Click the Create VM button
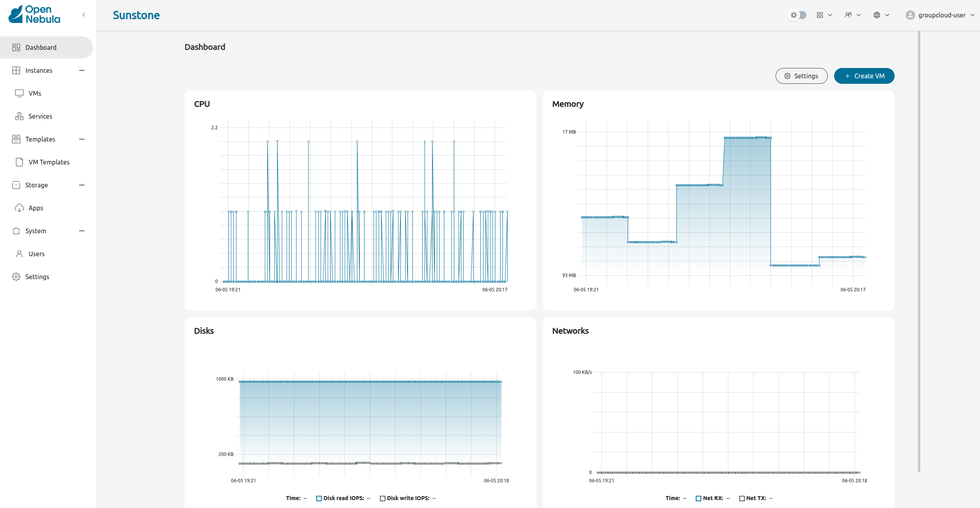 [864, 76]
